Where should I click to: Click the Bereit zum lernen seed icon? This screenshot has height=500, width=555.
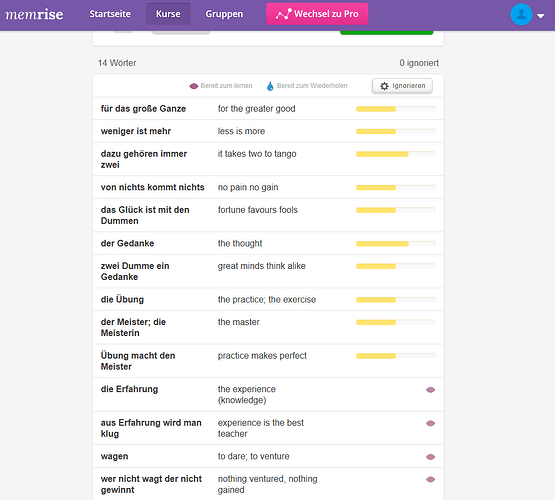(x=193, y=86)
